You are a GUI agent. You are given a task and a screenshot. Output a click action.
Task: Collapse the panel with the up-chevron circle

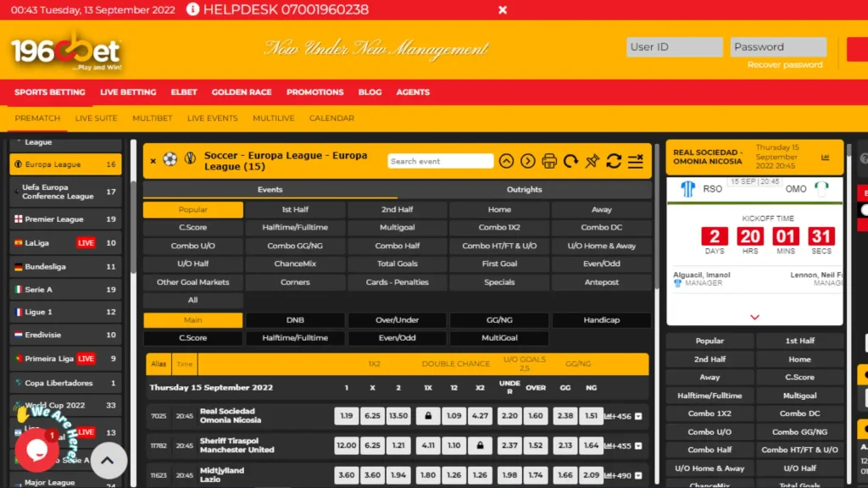click(506, 161)
